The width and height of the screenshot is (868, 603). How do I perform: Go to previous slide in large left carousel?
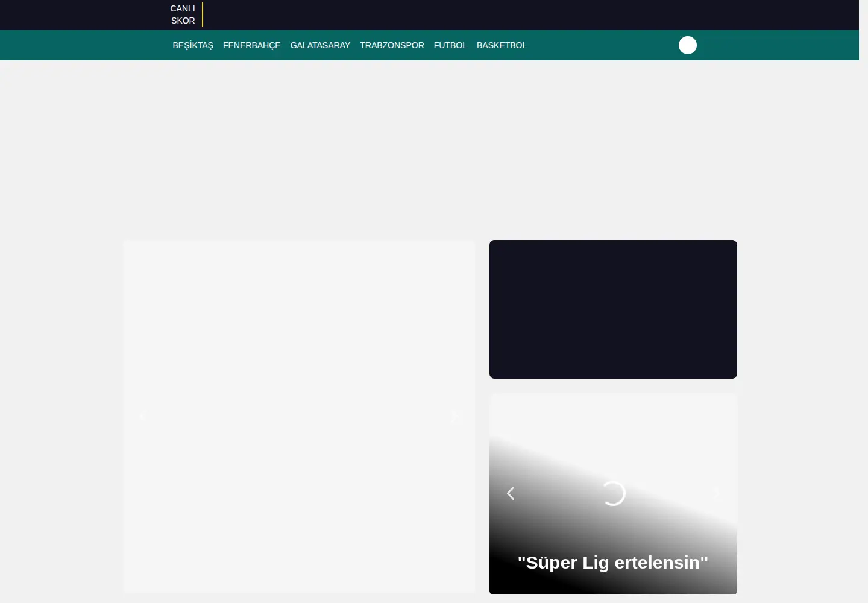coord(143,417)
